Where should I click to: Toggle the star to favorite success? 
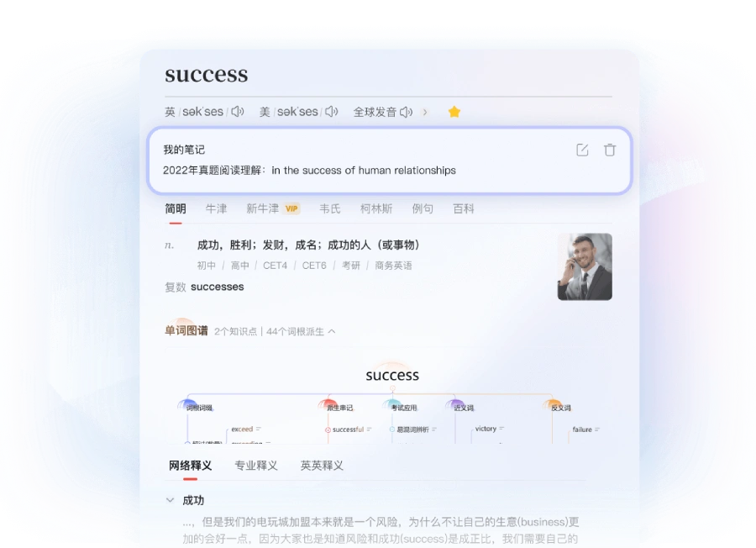click(454, 110)
